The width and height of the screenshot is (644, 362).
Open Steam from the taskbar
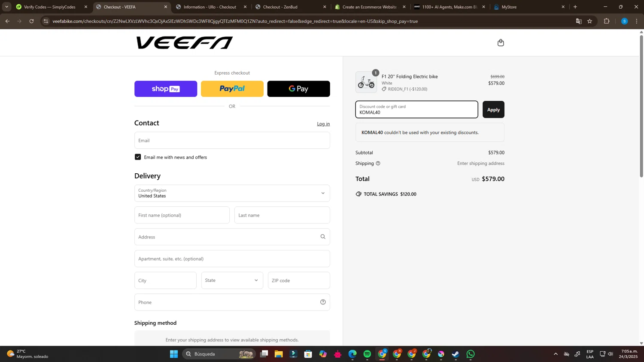[x=456, y=354]
